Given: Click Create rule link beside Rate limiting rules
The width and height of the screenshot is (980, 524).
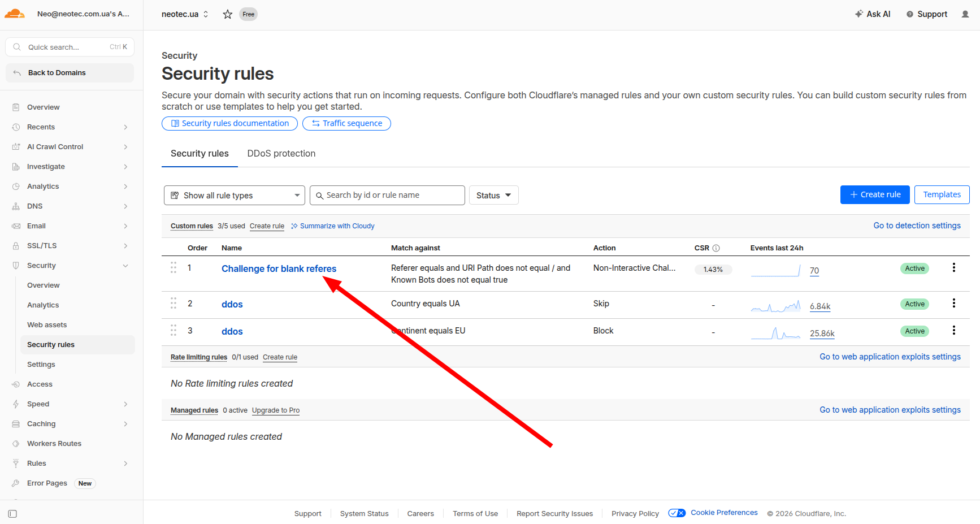Looking at the screenshot, I should [280, 357].
